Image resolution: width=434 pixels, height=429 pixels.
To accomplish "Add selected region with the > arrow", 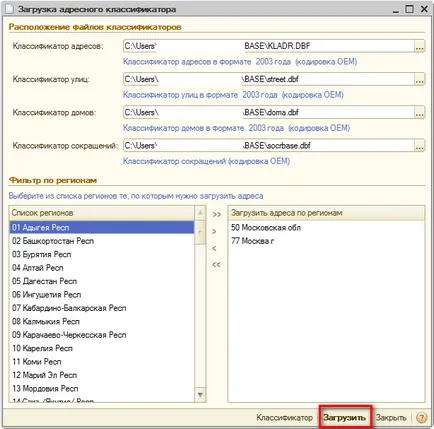I will [214, 231].
